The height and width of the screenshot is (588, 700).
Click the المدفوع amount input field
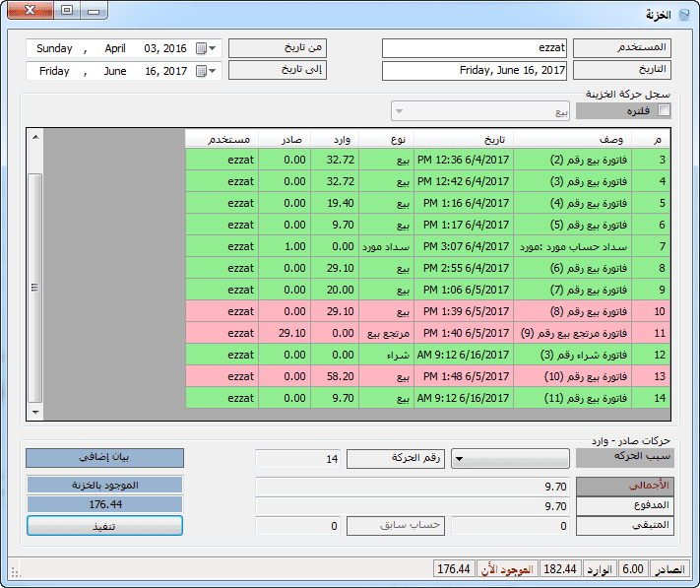(413, 506)
